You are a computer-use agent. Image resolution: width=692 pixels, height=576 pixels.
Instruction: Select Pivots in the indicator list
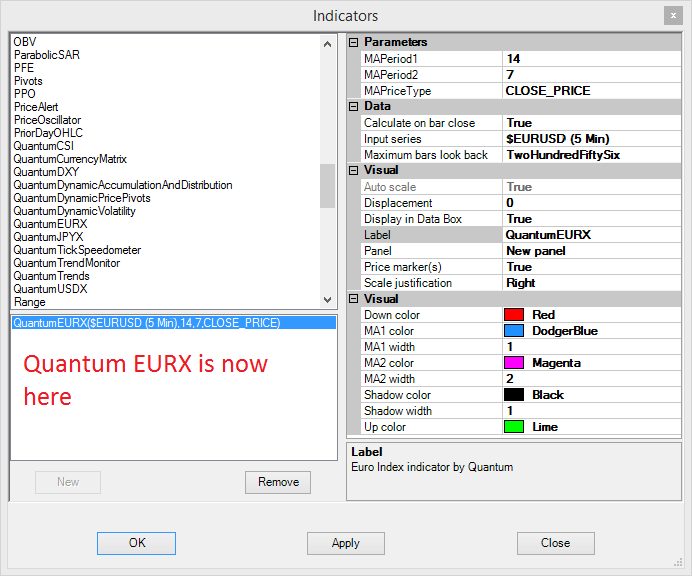click(28, 81)
